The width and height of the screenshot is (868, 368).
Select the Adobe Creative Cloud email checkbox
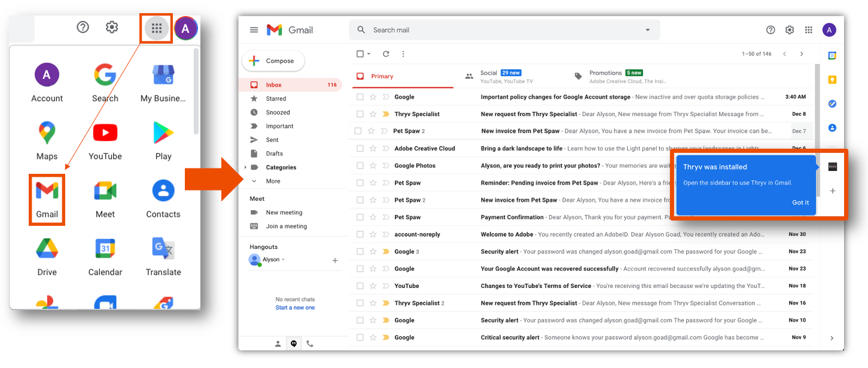pyautogui.click(x=360, y=148)
